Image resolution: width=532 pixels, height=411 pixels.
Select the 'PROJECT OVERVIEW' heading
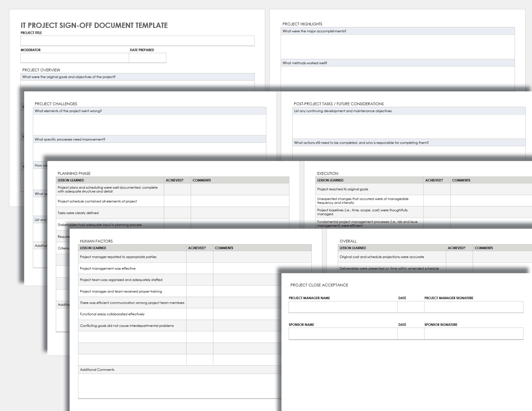41,70
